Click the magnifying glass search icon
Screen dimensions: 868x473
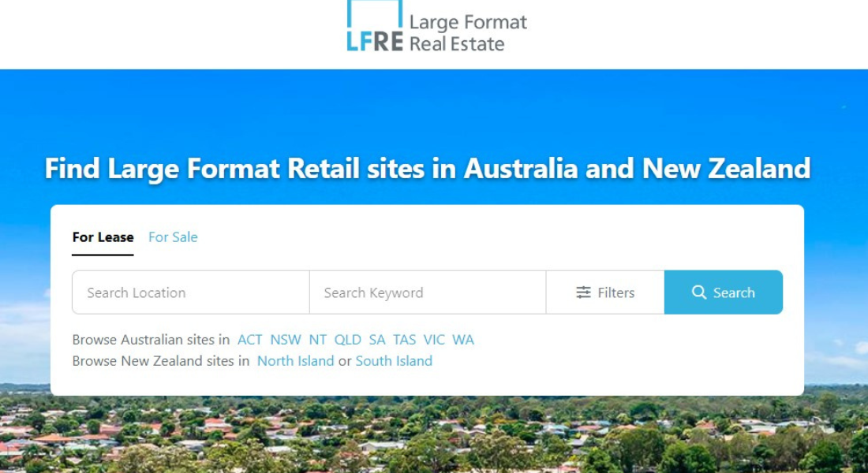coord(699,292)
